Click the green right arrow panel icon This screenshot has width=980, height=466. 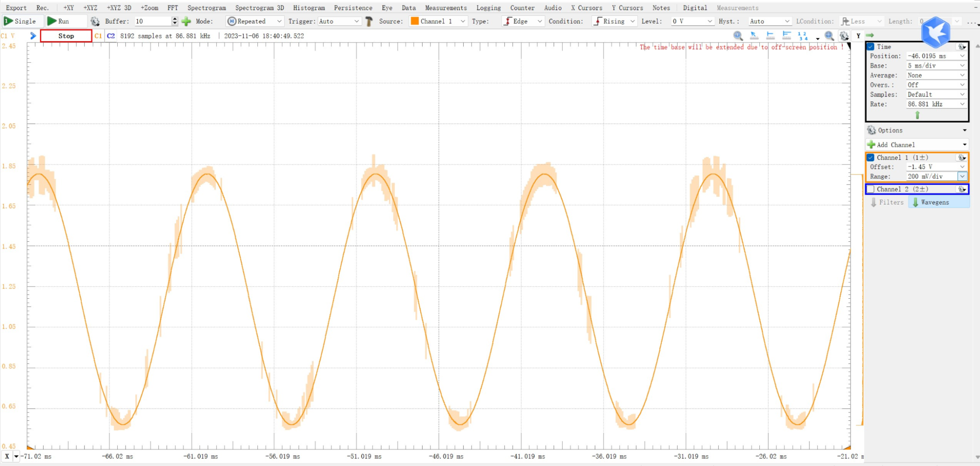pyautogui.click(x=870, y=35)
